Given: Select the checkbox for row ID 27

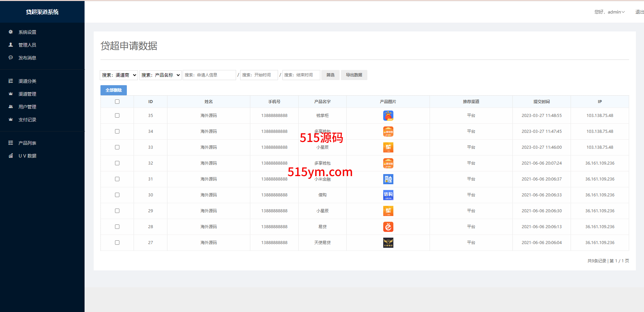Looking at the screenshot, I should click(117, 243).
